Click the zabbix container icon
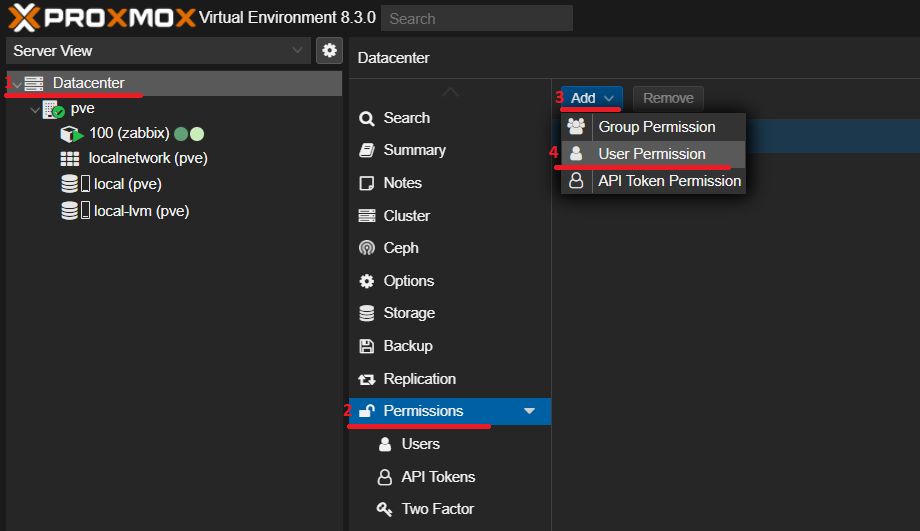Viewport: 920px width, 531px height. coord(72,134)
